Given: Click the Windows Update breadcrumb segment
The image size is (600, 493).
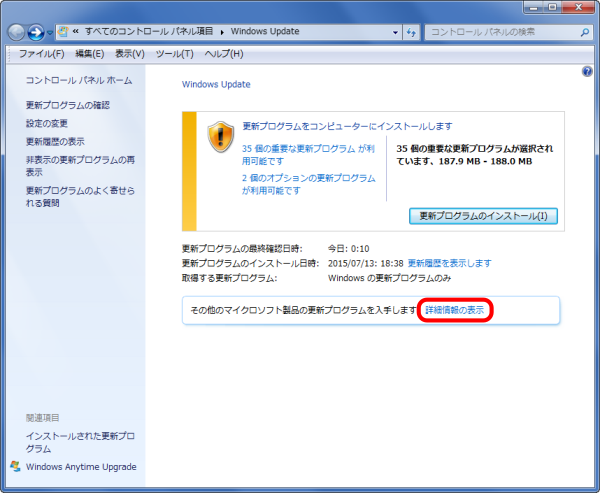Looking at the screenshot, I should (265, 31).
